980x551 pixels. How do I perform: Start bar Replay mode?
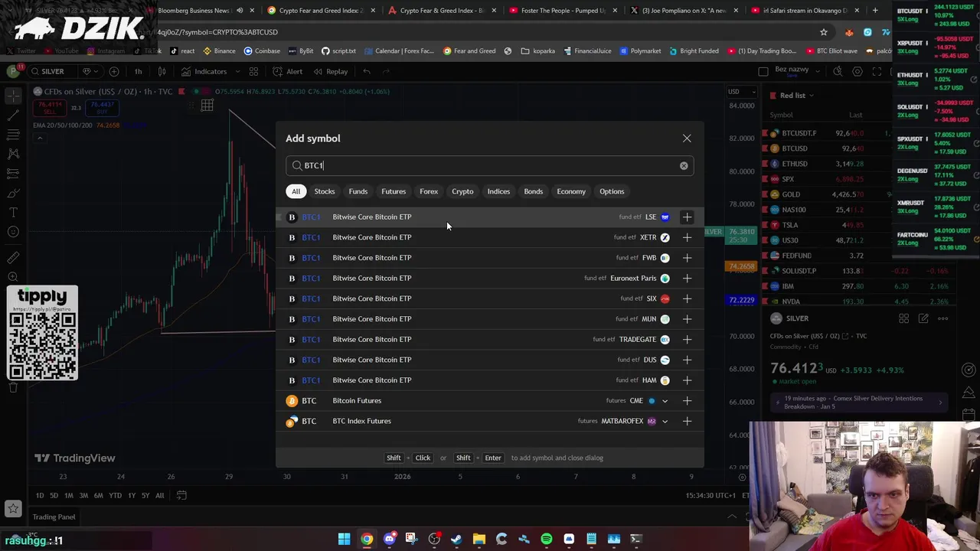pyautogui.click(x=330, y=71)
